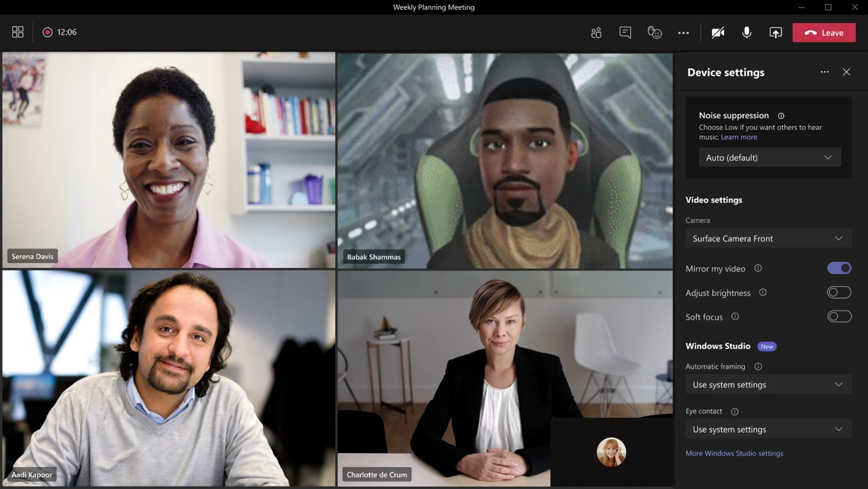Screen dimensions: 868x489
Task: Open the reactions menu
Action: coord(654,32)
